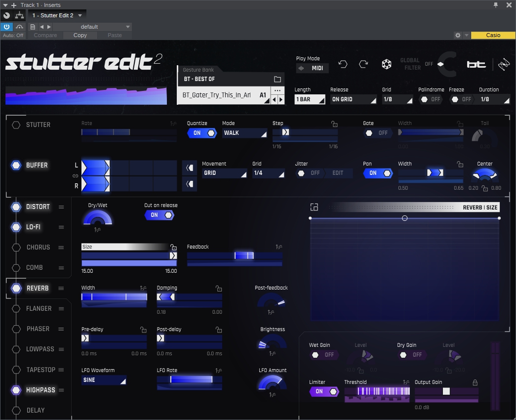Click the right channel buffer reverse icon
Viewport: 516px width, 420px height.
(190, 184)
